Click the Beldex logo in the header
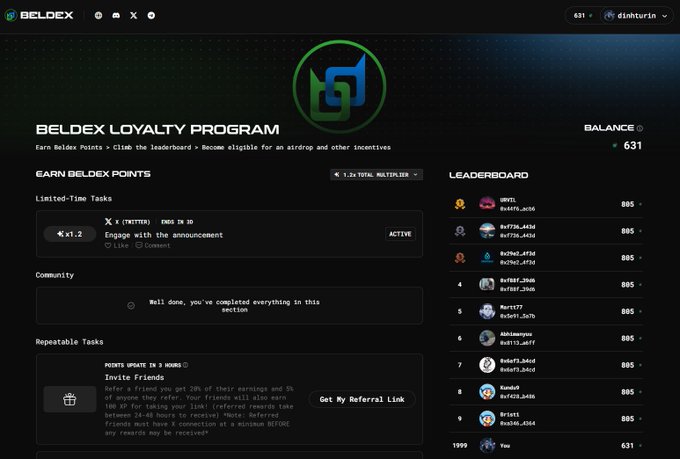 (x=39, y=15)
